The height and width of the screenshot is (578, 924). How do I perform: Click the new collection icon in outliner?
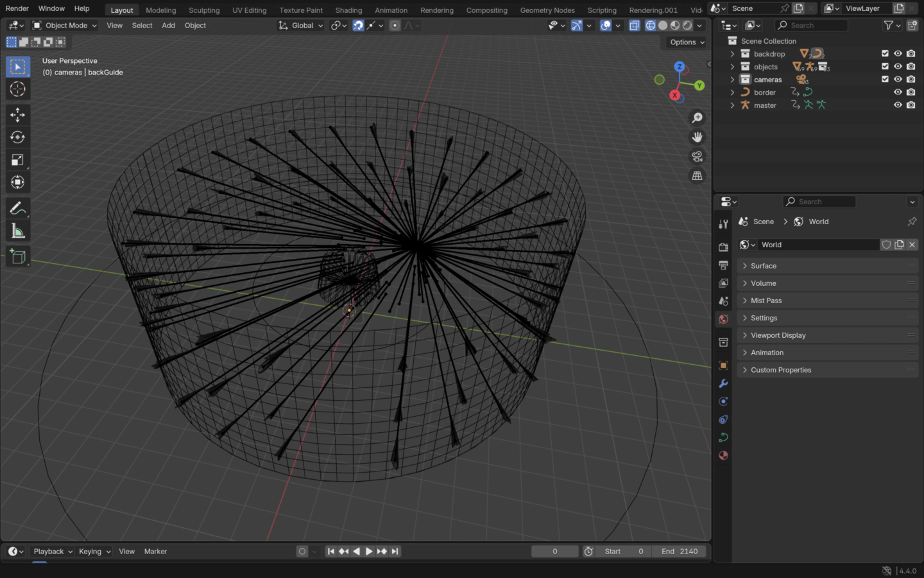pos(912,26)
